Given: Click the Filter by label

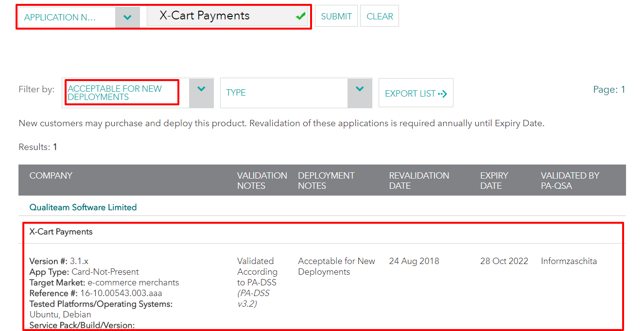Looking at the screenshot, I should [x=36, y=89].
